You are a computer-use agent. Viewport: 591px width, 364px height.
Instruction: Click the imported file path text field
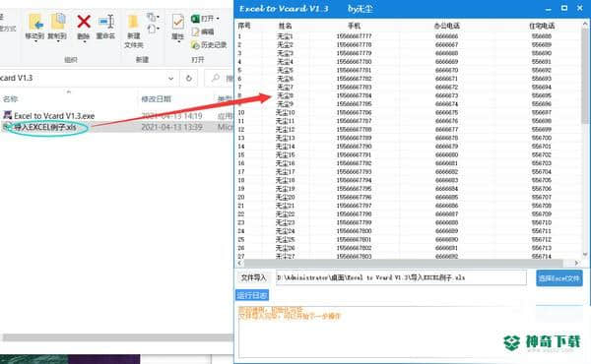pyautogui.click(x=401, y=277)
